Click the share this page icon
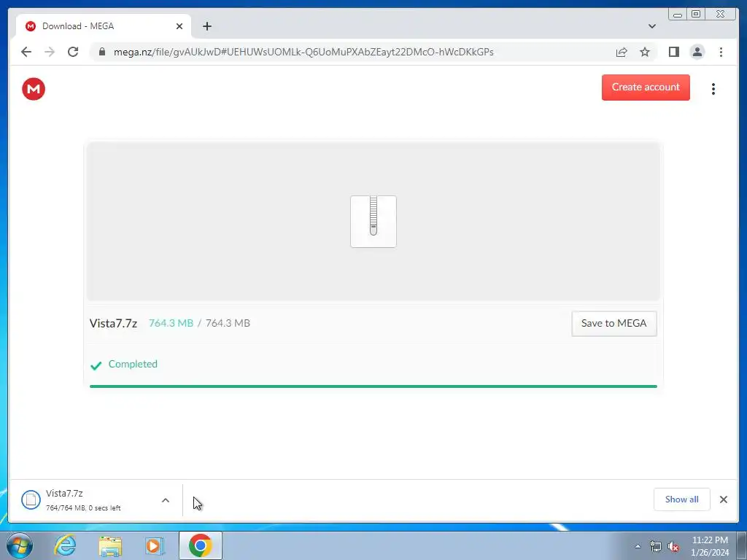The width and height of the screenshot is (747, 560). tap(622, 52)
